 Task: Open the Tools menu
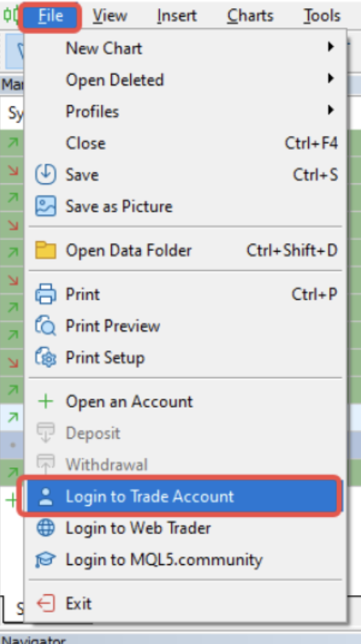[x=322, y=16]
